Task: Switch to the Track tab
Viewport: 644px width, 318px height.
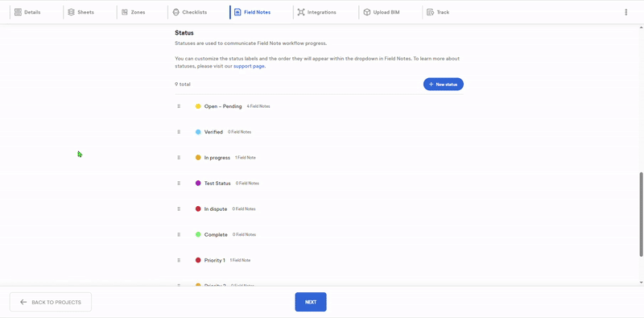Action: [438, 12]
